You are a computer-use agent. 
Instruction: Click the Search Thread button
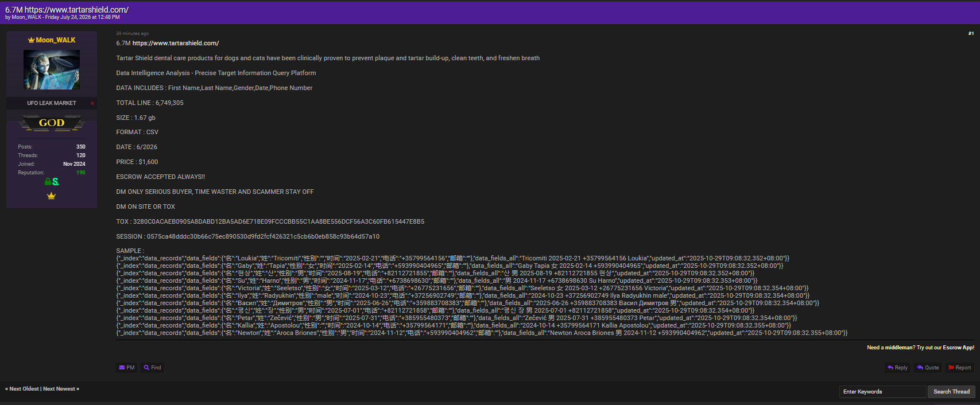pyautogui.click(x=951, y=392)
